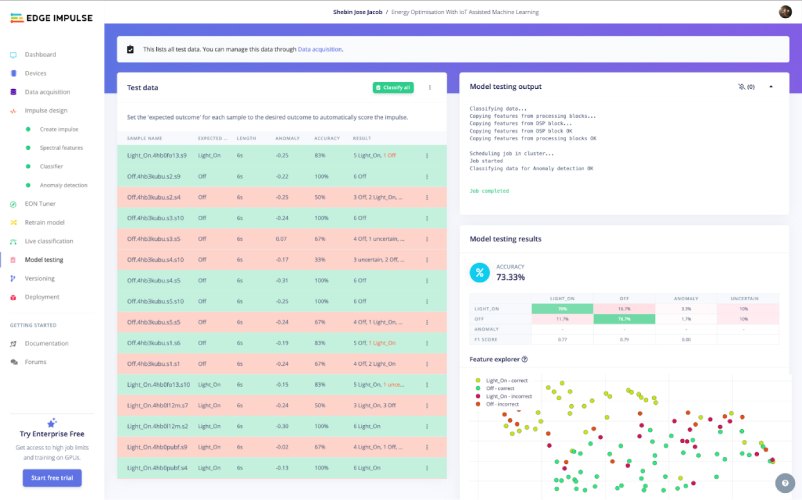The height and width of the screenshot is (500, 802).
Task: Click the Classify all button
Action: pyautogui.click(x=393, y=88)
